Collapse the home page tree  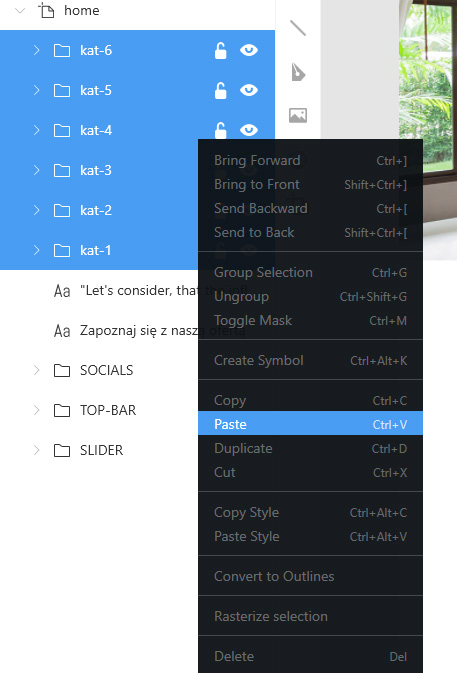(20, 10)
